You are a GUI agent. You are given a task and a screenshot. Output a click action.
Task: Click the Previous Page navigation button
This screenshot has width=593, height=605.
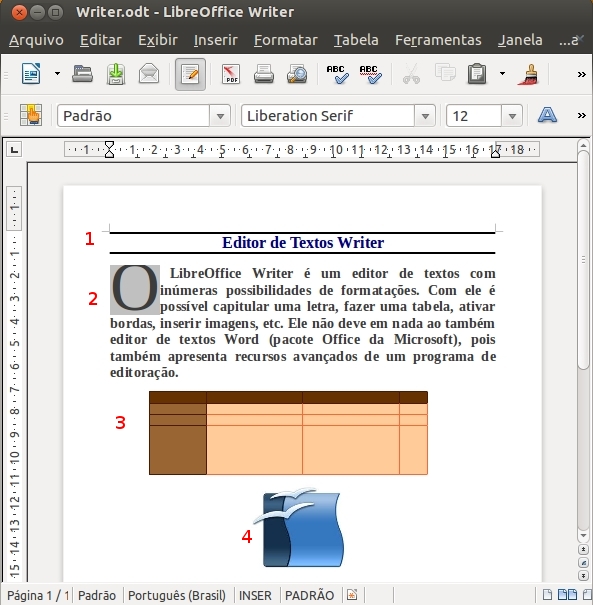(x=583, y=549)
